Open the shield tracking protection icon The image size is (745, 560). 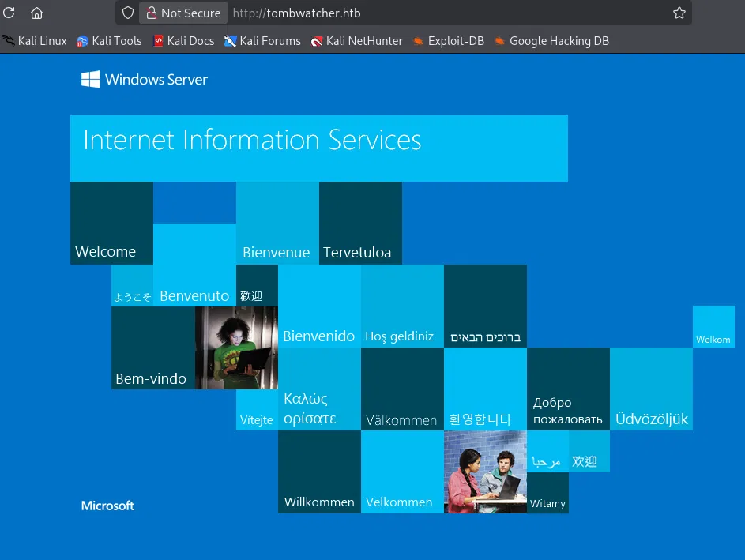pos(128,13)
